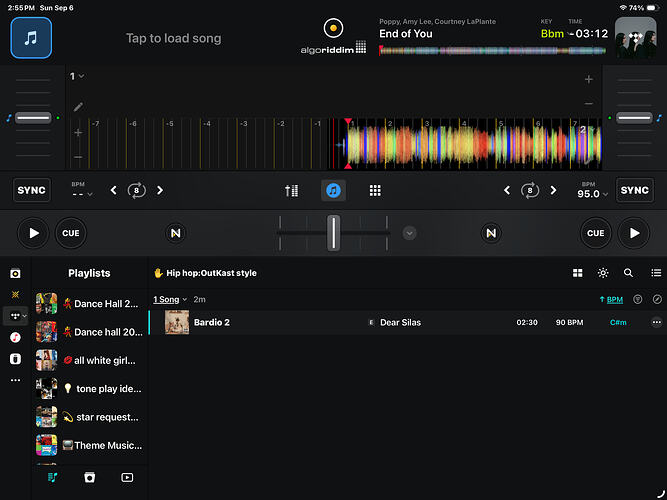
Task: Sort tracks by BPM
Action: [611, 300]
